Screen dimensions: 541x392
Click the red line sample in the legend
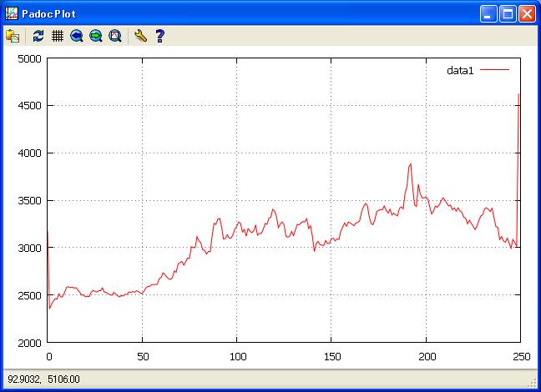[494, 71]
